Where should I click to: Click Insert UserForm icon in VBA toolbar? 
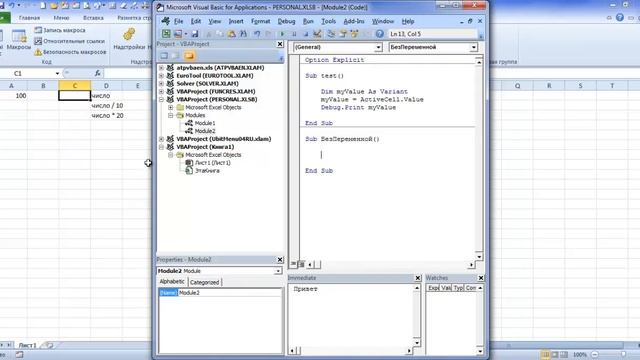coord(178,34)
